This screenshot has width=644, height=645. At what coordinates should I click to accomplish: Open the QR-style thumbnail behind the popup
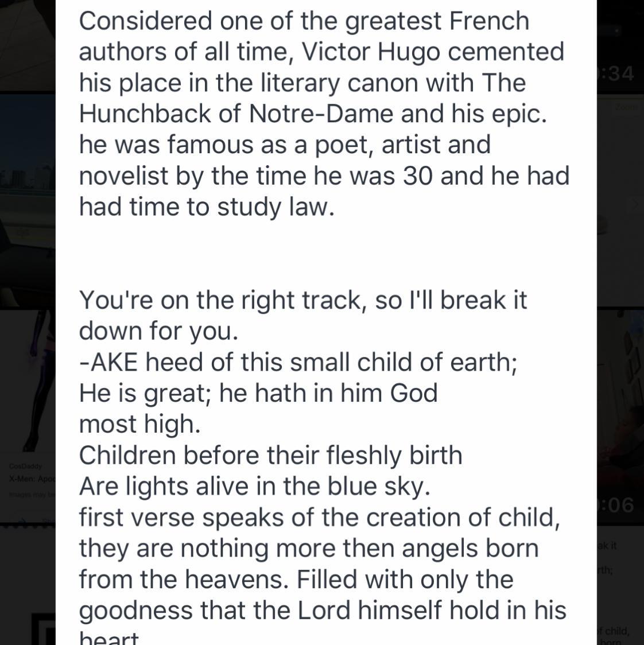click(x=43, y=628)
